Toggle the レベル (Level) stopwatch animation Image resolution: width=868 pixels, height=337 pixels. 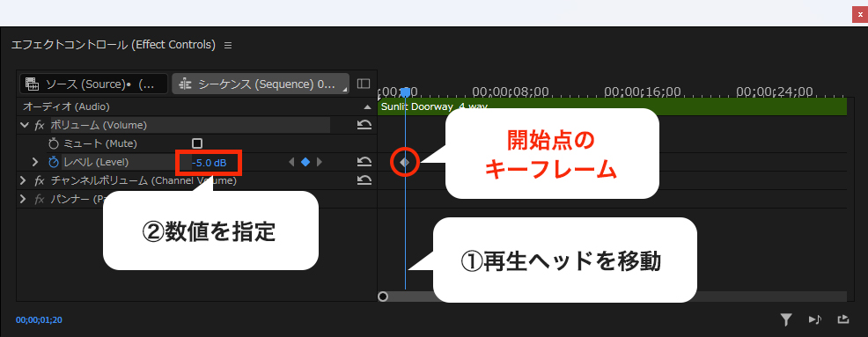coord(53,162)
